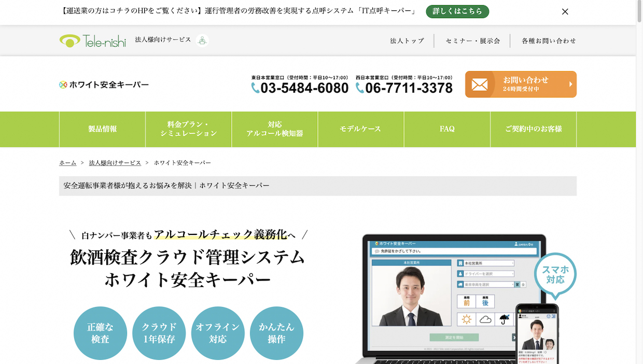The height and width of the screenshot is (364, 643).
Task: Click the umbrella weather icon in mockup
Action: 504,319
